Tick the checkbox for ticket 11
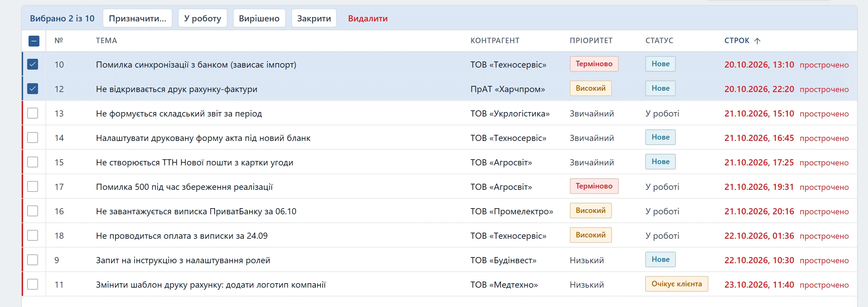Image resolution: width=868 pixels, height=307 pixels. (33, 284)
